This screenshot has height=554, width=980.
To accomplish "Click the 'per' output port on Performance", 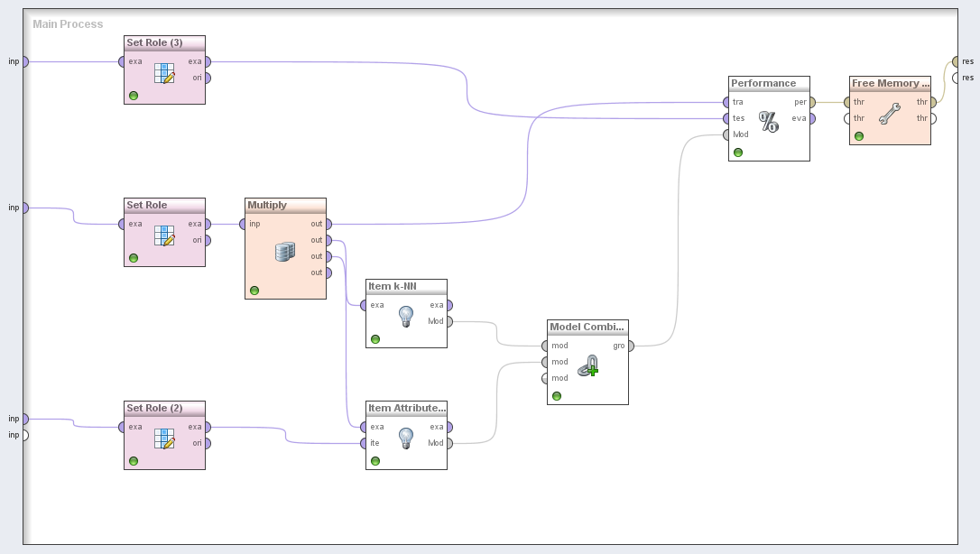I will 812,102.
